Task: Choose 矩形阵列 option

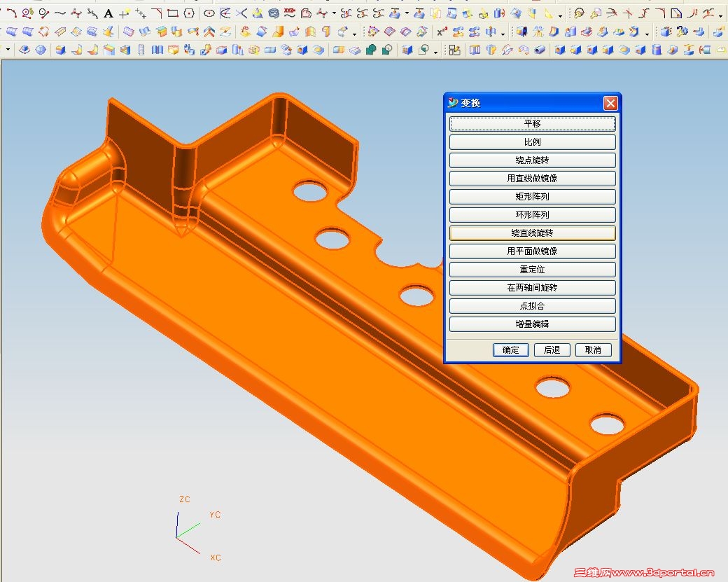Action: (533, 197)
